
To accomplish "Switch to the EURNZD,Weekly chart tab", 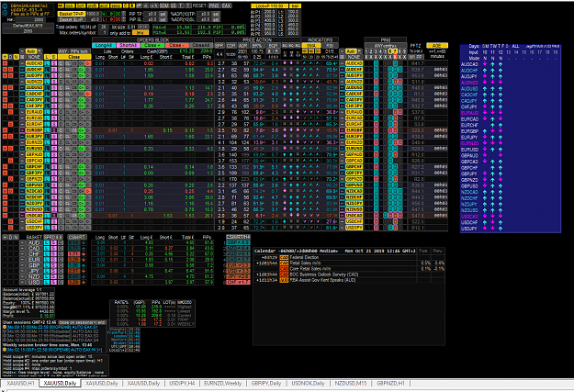I will pos(222,383).
